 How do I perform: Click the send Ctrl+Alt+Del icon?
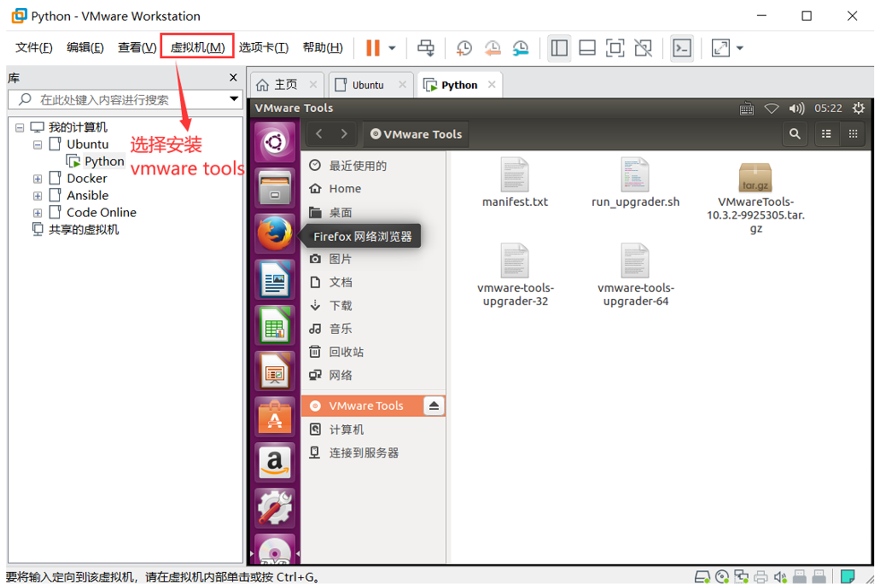click(425, 48)
